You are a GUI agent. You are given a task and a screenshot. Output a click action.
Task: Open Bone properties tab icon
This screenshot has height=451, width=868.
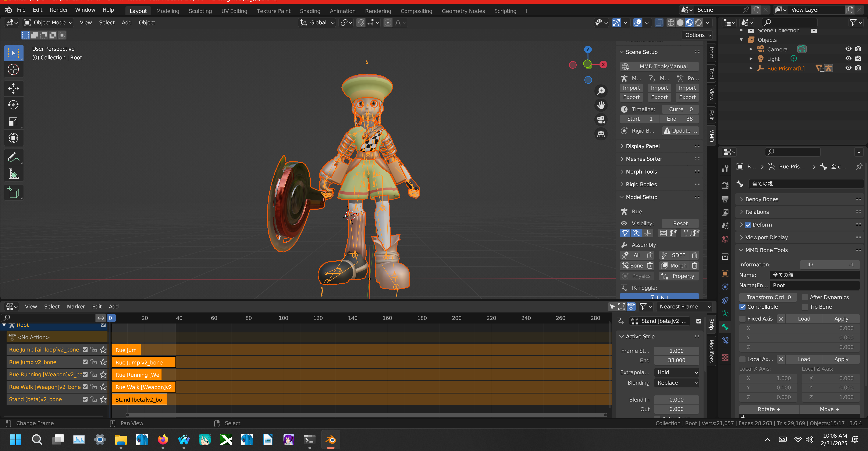(x=725, y=327)
